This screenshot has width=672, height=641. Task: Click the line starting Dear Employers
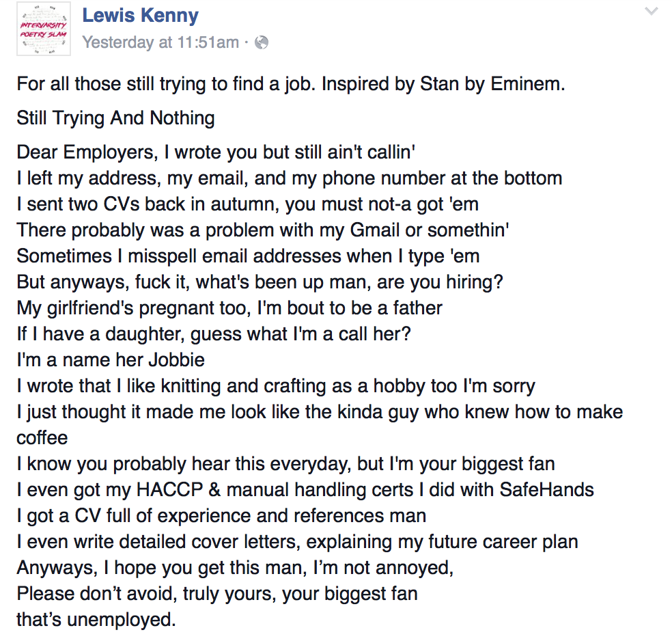pyautogui.click(x=216, y=152)
